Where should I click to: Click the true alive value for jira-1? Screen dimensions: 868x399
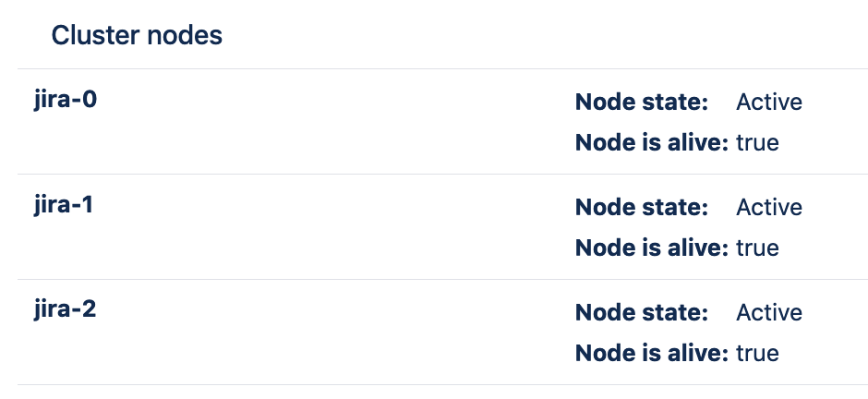757,248
